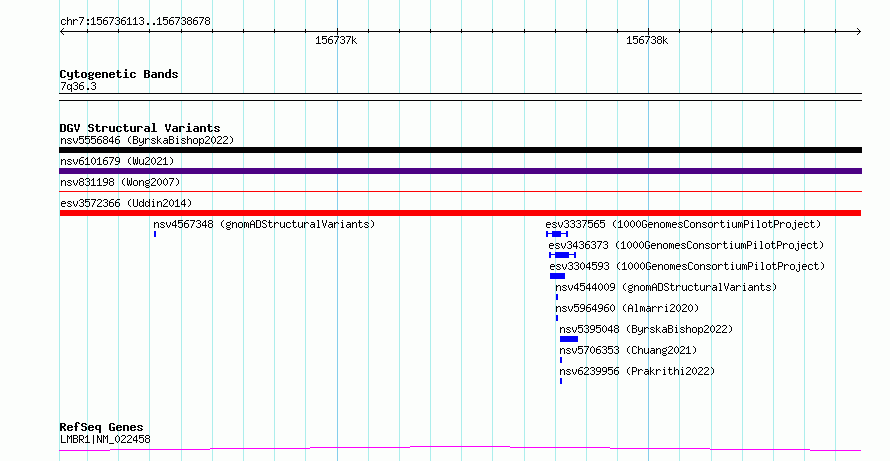This screenshot has width=890, height=461.
Task: Click the nsv6101679 (Wu2021) label
Action: (117, 161)
